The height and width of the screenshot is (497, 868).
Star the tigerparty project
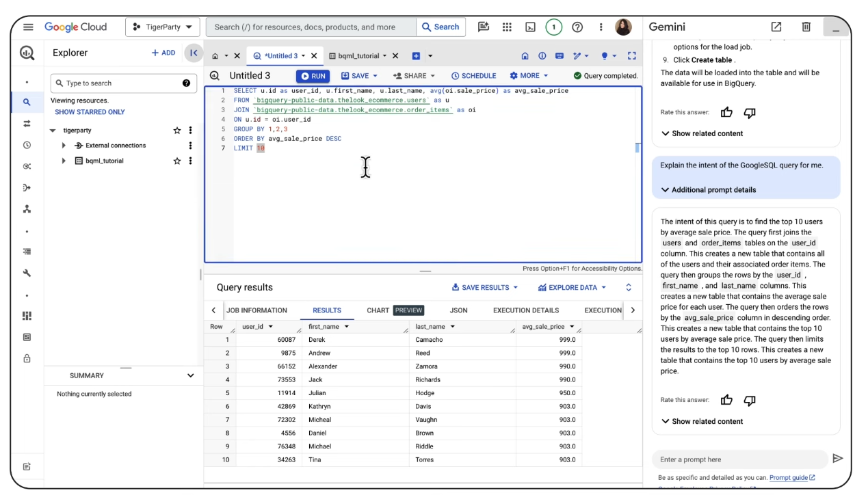(x=177, y=131)
